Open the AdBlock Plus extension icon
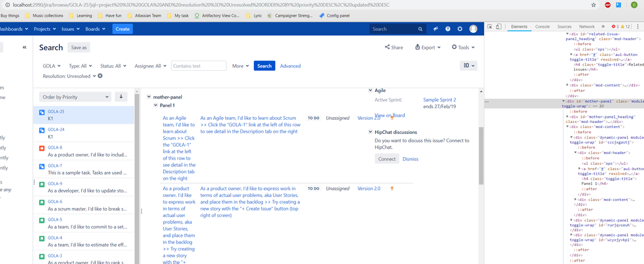The image size is (644, 264). [x=607, y=5]
